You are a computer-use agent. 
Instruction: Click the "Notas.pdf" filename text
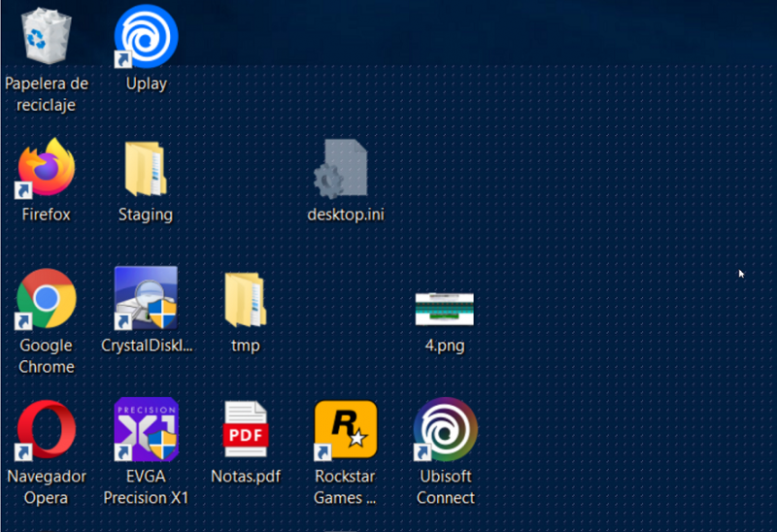point(245,477)
